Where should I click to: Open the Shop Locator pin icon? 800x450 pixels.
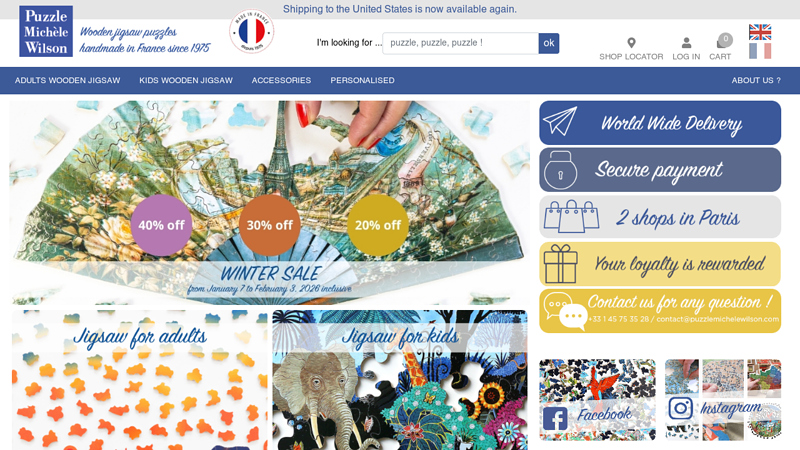tap(631, 43)
